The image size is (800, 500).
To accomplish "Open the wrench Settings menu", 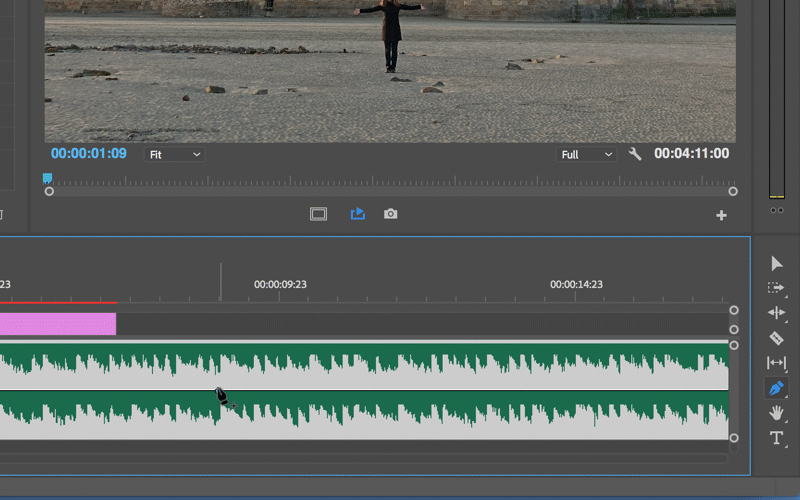I will (635, 154).
